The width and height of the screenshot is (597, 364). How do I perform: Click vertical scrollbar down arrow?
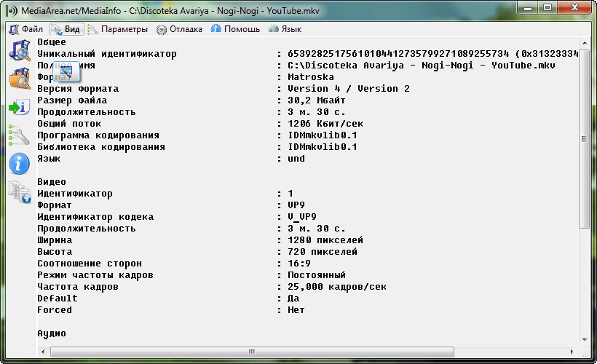click(x=585, y=339)
